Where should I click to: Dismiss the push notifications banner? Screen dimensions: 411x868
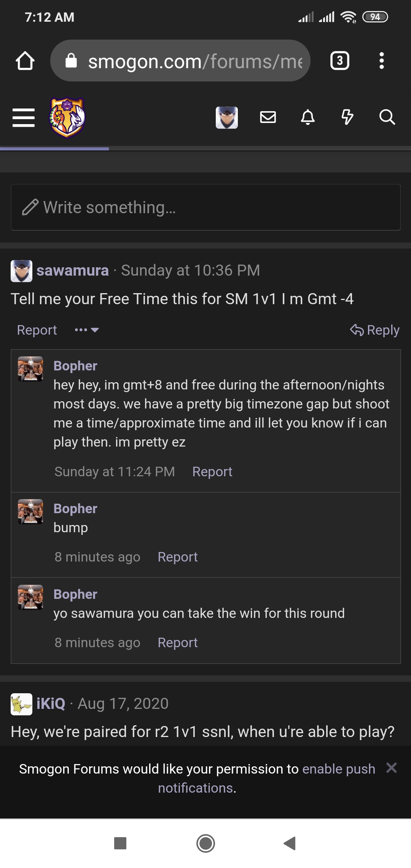coord(392,768)
